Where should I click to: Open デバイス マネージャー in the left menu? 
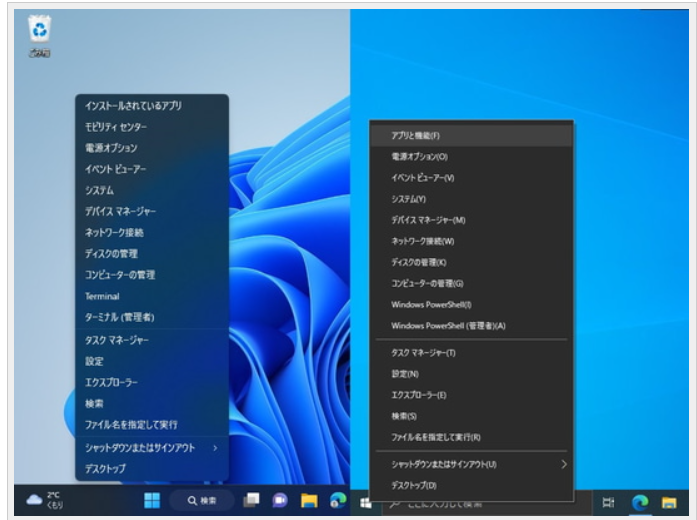[x=152, y=212]
